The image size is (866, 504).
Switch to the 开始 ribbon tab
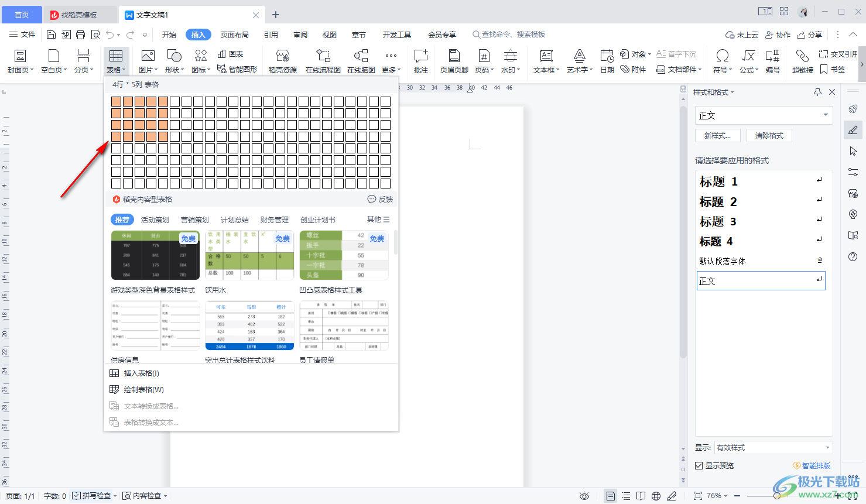(x=169, y=35)
